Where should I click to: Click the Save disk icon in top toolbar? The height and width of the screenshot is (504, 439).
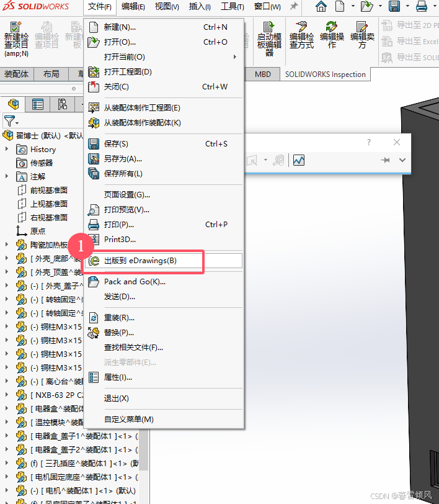[x=394, y=6]
